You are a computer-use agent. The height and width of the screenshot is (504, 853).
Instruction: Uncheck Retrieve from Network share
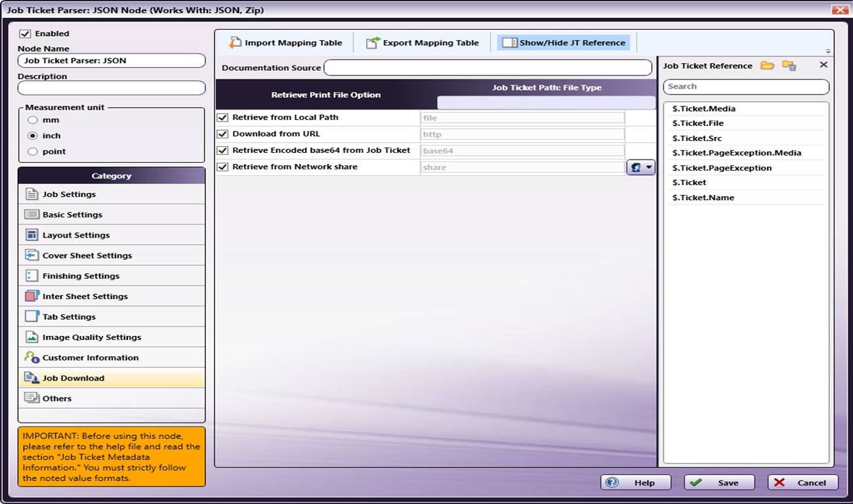(222, 167)
